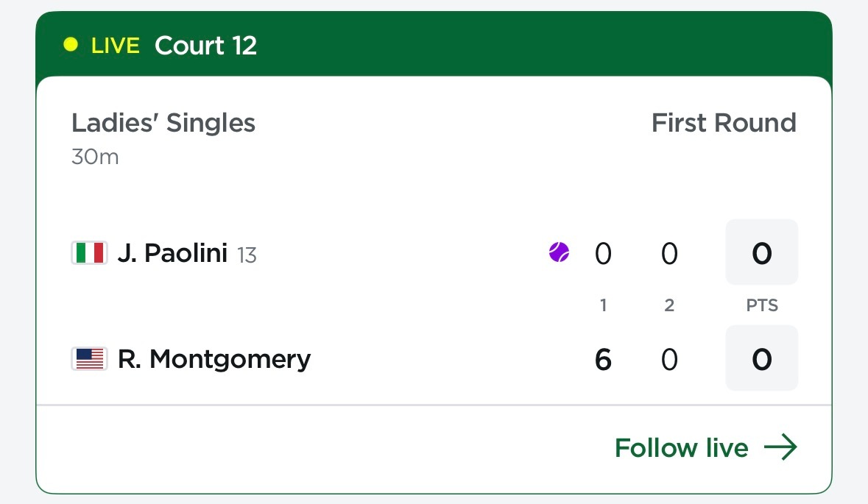Click the United States flag icon
The image size is (868, 504).
(x=89, y=358)
